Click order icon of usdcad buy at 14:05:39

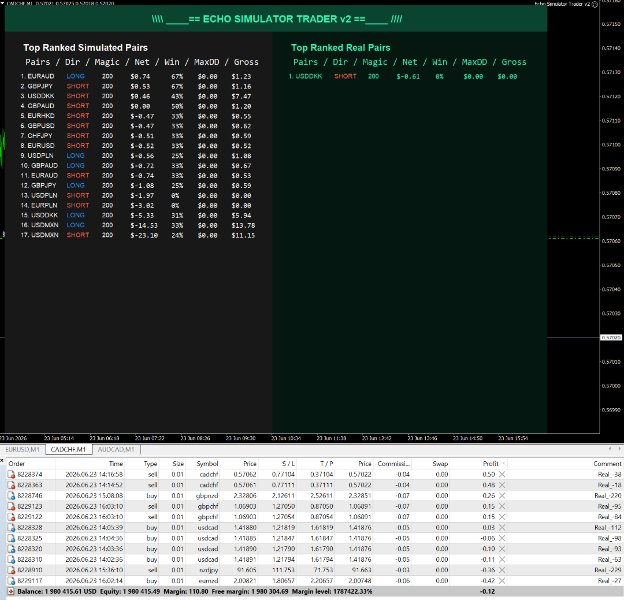tap(11, 528)
